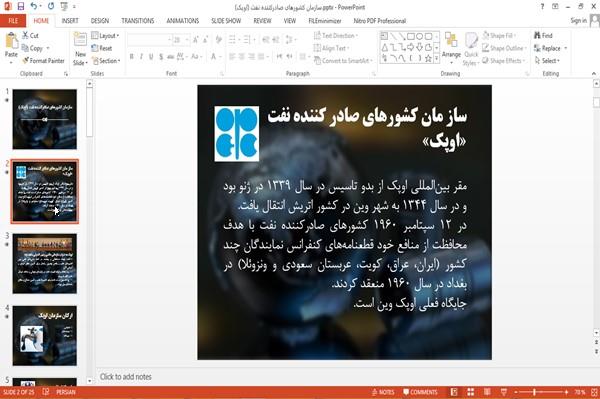600x399 pixels.
Task: Open the Section dropdown
Action: click(106, 60)
